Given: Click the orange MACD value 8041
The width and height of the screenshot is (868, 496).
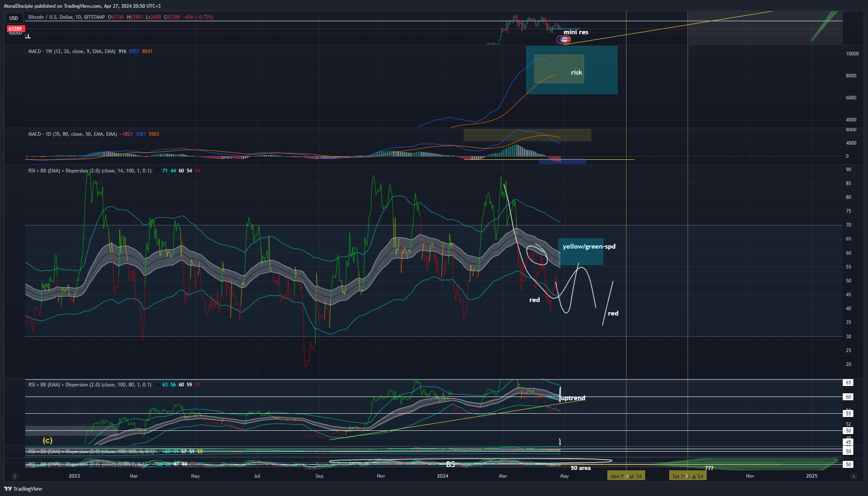Looking at the screenshot, I should (147, 51).
